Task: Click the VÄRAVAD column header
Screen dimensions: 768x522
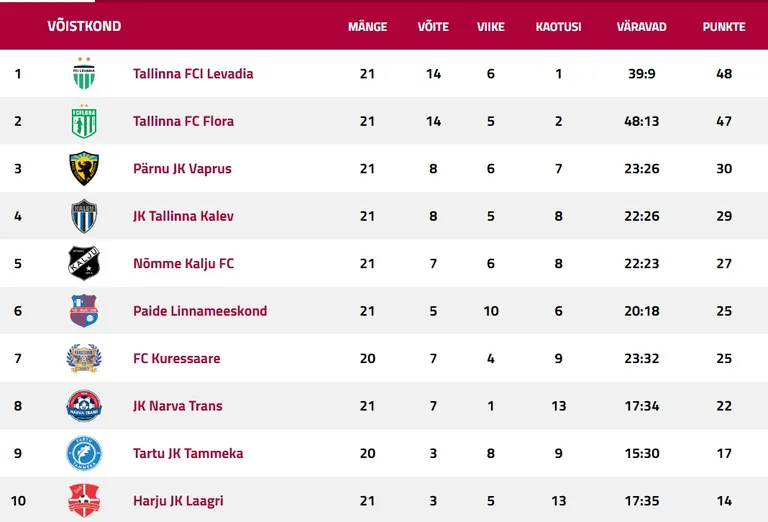Action: pos(641,26)
